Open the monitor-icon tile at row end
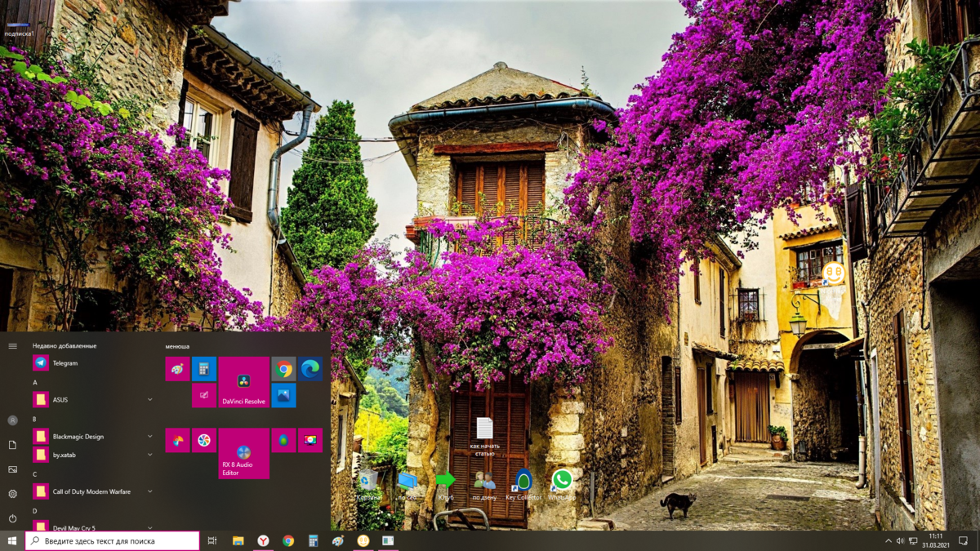Screen dimensions: 980x551 310,440
